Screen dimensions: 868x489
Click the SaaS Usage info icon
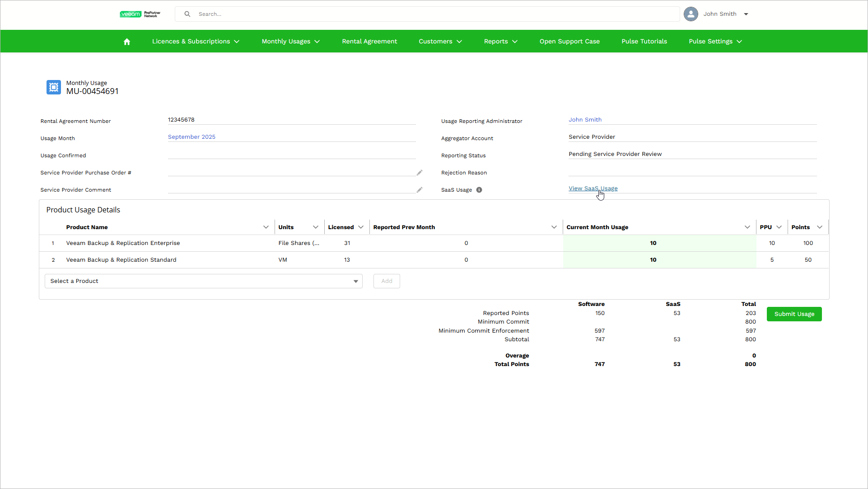coord(479,190)
